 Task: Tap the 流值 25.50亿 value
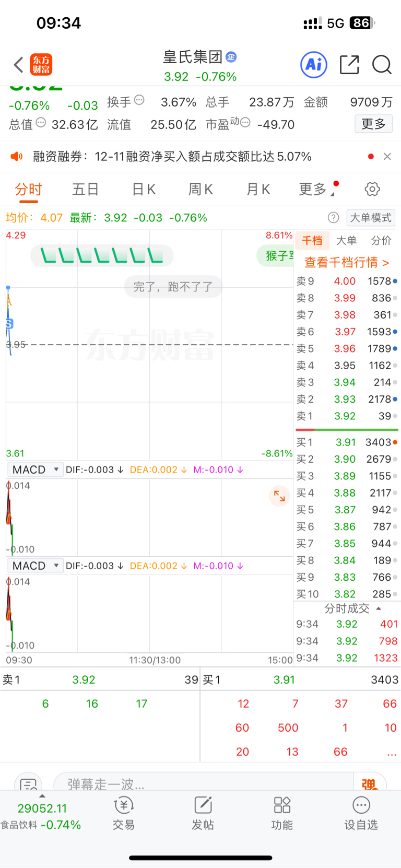(173, 124)
